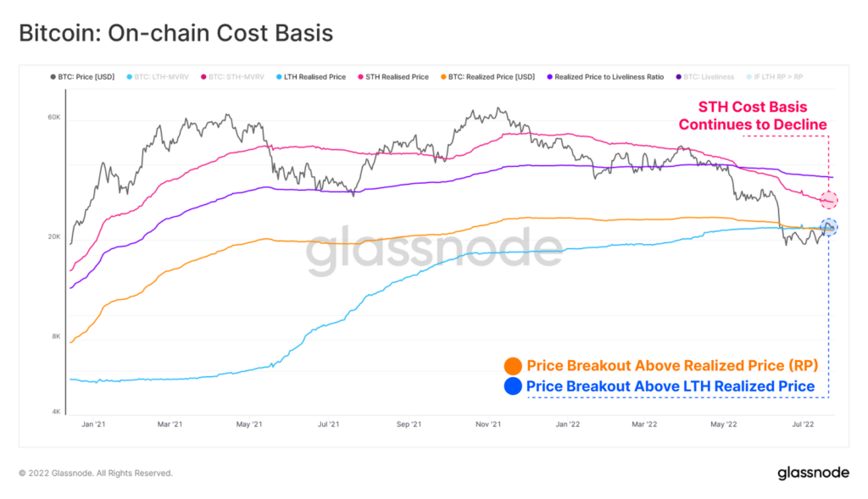
Task: Toggle the STH Realised Price legend item
Action: pyautogui.click(x=393, y=77)
